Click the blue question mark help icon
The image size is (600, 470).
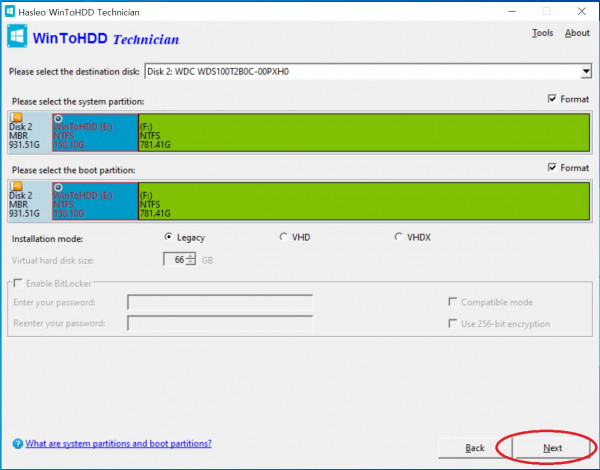[18, 444]
